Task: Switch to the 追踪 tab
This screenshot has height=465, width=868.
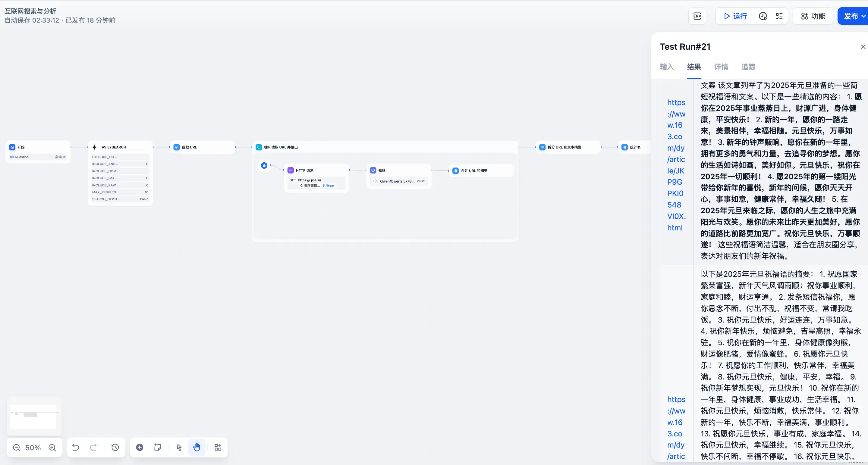Action: pyautogui.click(x=748, y=67)
